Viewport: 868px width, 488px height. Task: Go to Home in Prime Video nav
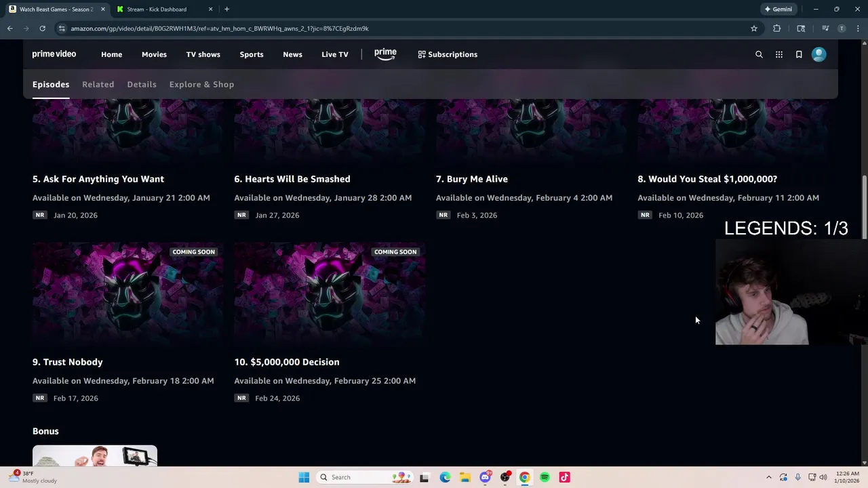112,54
